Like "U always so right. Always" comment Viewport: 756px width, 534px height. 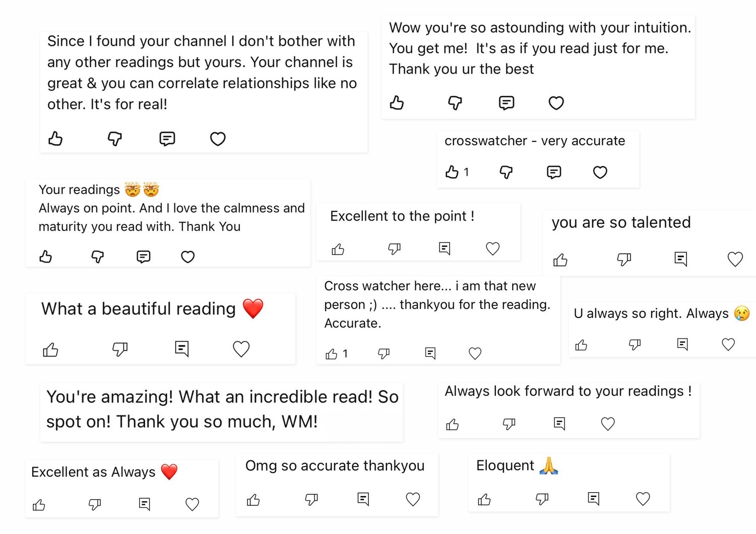pos(581,345)
